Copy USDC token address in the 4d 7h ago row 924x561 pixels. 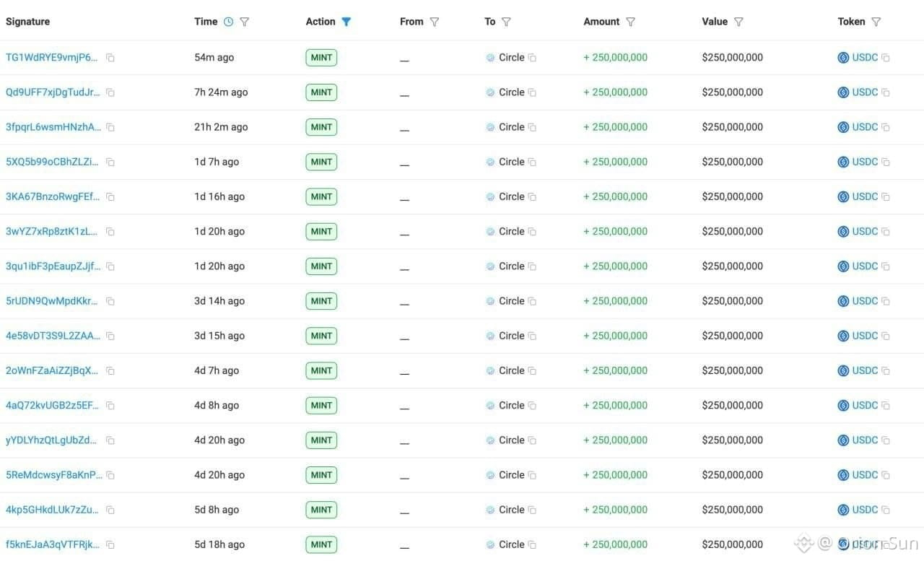[x=886, y=371]
